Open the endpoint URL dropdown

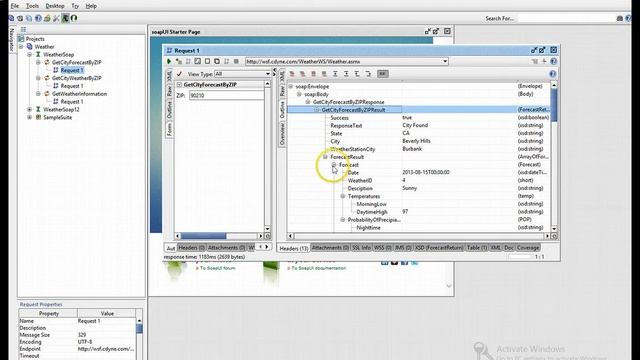[445, 61]
